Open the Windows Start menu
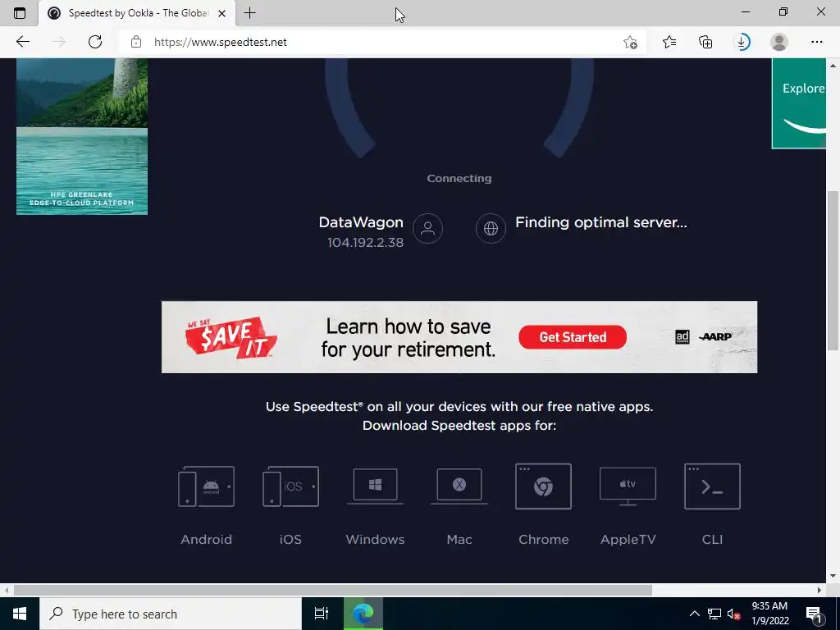The width and height of the screenshot is (840, 630). coord(20,614)
